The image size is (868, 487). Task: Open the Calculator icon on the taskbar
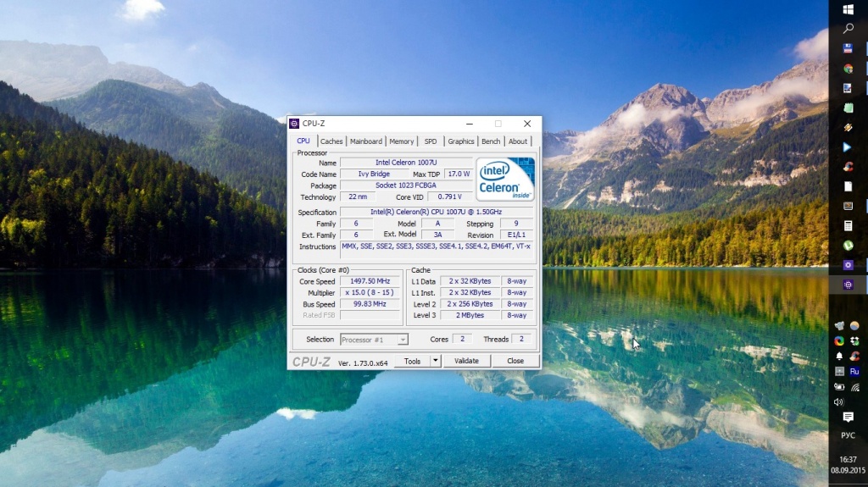848,226
